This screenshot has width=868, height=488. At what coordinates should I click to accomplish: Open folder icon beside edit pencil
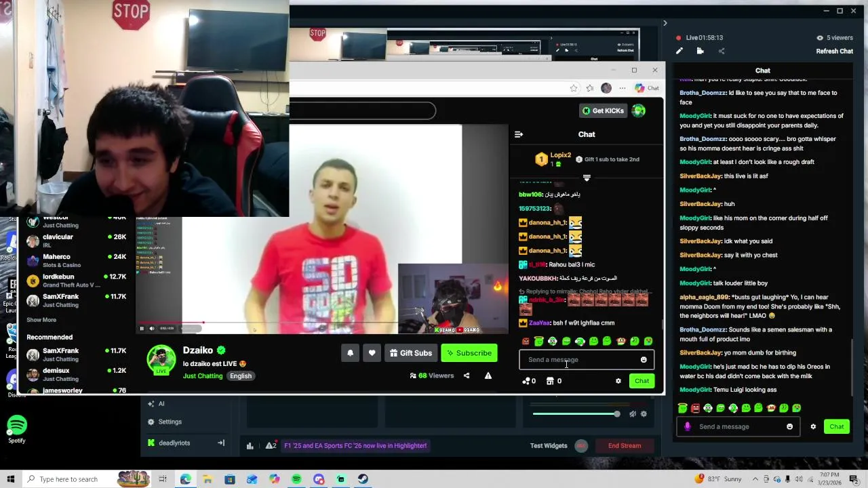(701, 51)
